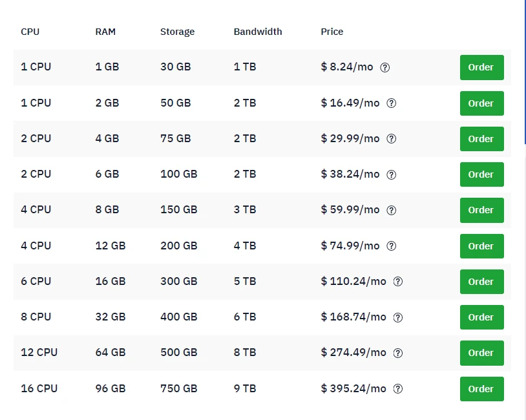Viewport: 526px width, 420px height.
Task: Open the help icon beside $168.74/mo
Action: 397,317
